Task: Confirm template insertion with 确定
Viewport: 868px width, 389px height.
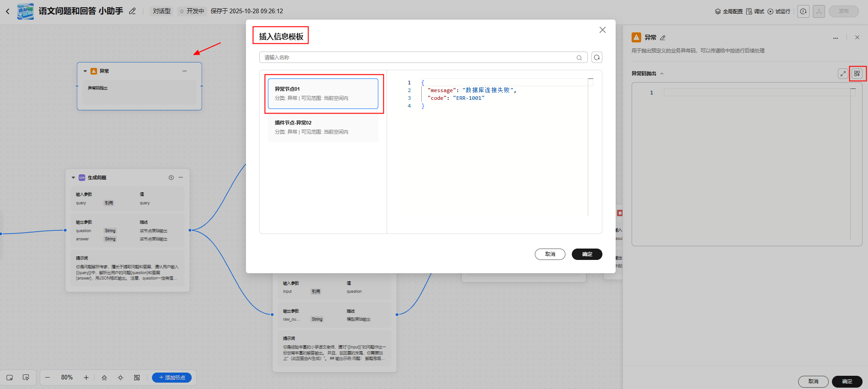Action: tap(587, 254)
